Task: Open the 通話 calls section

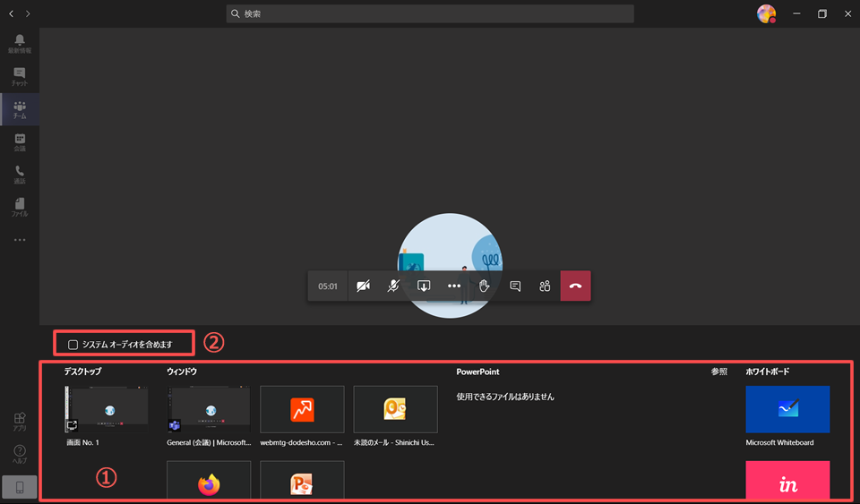Action: coord(20,175)
